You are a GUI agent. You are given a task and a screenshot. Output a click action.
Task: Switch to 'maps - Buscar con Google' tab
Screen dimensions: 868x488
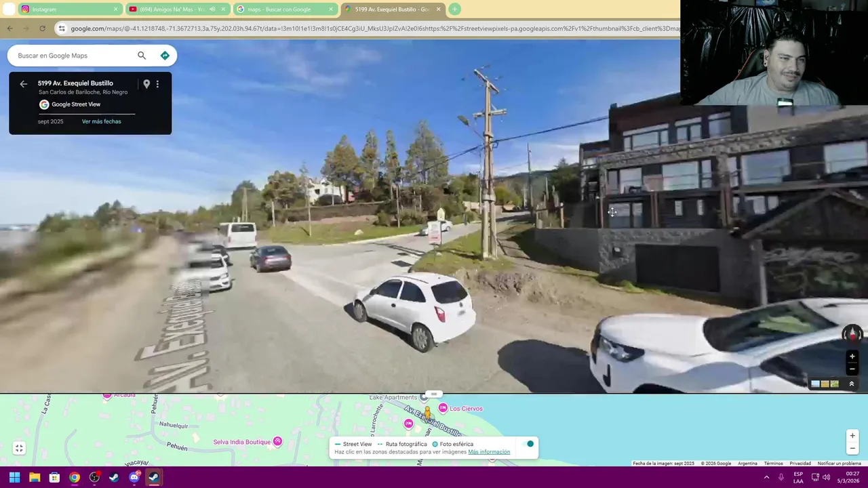(285, 9)
